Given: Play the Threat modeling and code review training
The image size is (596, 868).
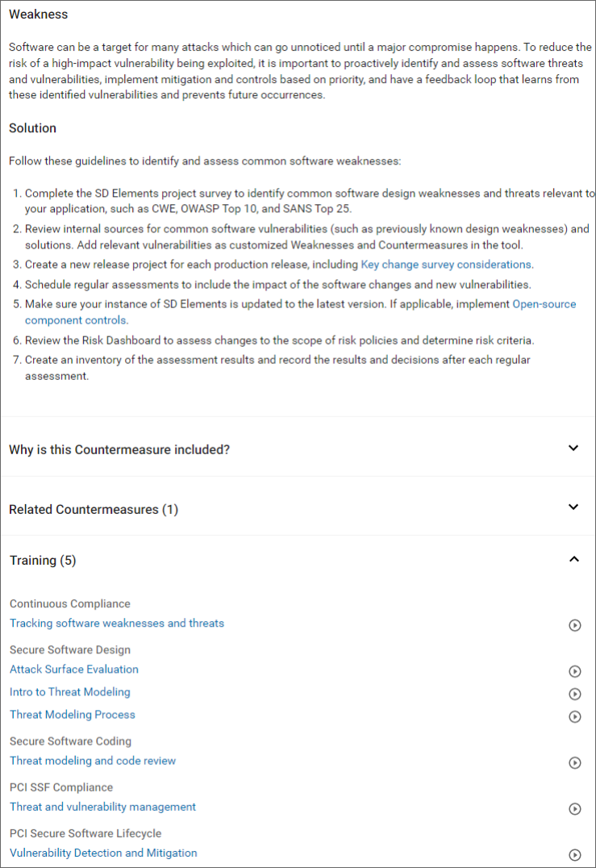Looking at the screenshot, I should pyautogui.click(x=575, y=762).
